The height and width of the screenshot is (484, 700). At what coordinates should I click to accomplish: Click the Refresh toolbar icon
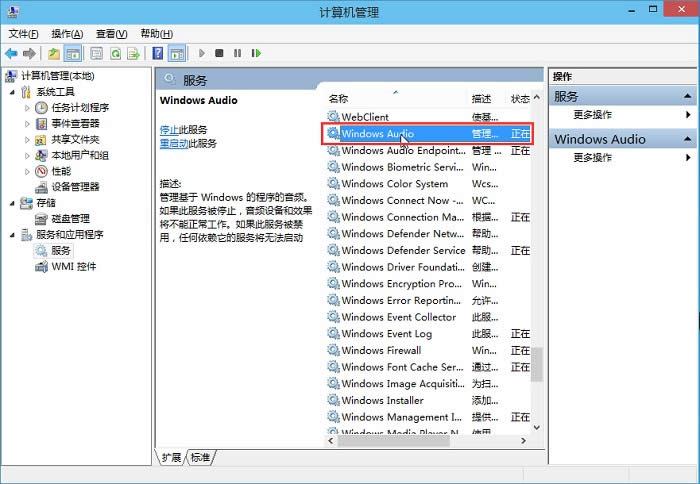(x=116, y=53)
